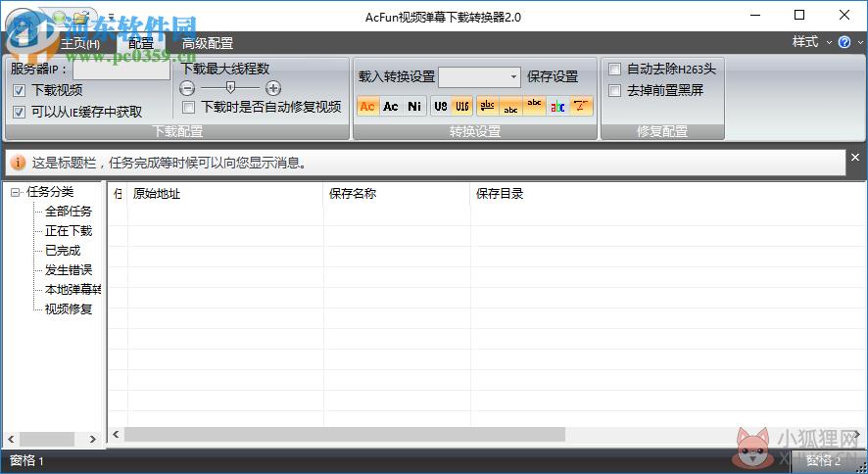Select the orange Ac format icon
868x474 pixels.
tap(367, 106)
